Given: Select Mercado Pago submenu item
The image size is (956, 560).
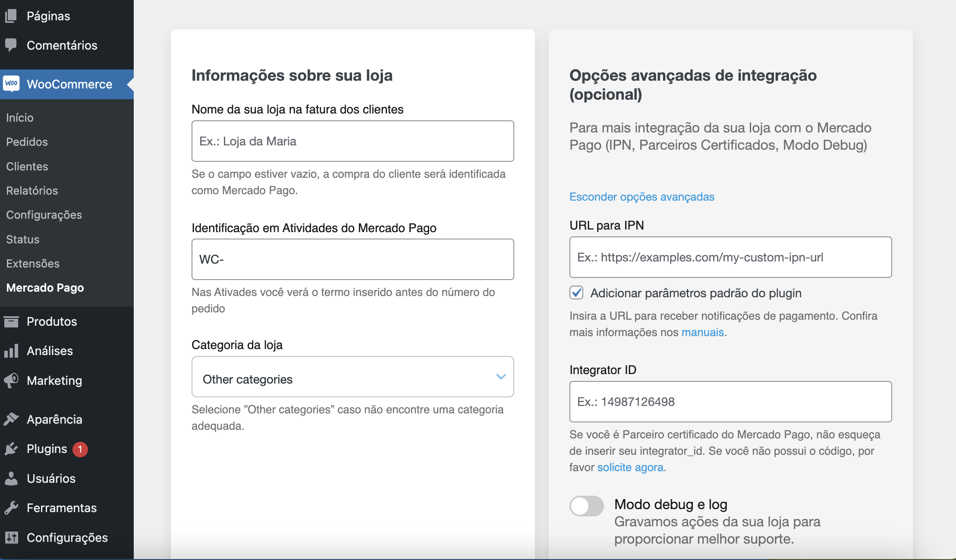Looking at the screenshot, I should (45, 288).
